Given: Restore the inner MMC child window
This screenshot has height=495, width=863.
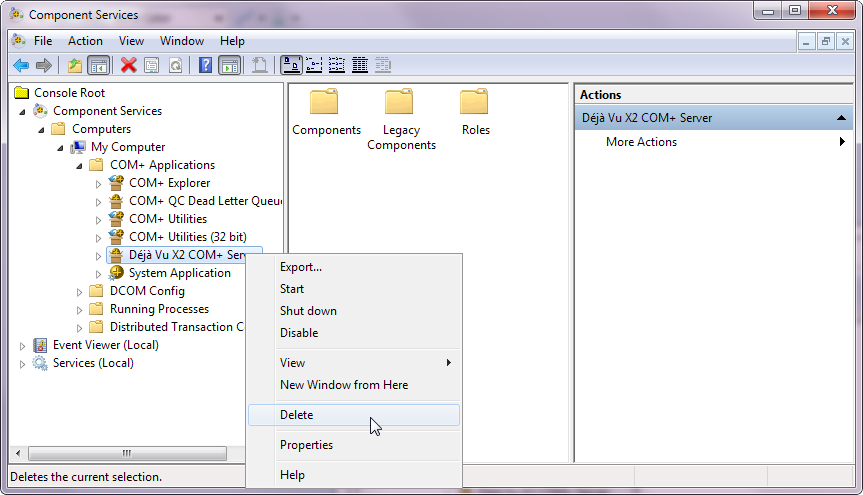Looking at the screenshot, I should [826, 42].
